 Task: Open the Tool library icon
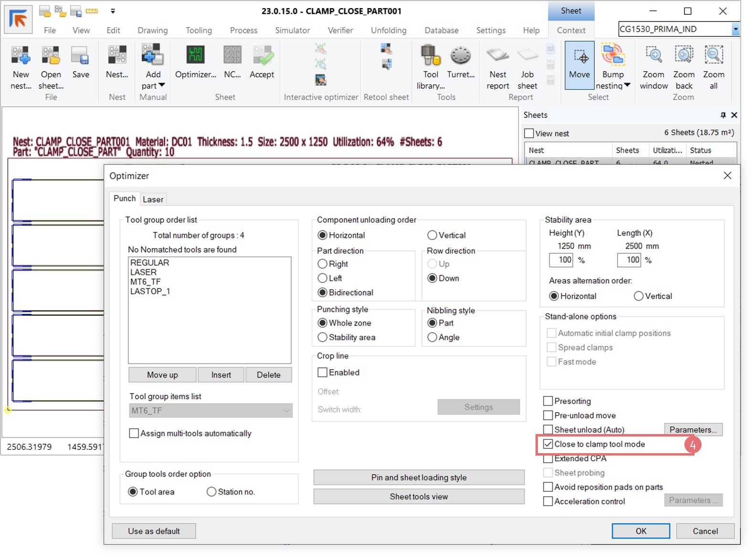point(430,56)
